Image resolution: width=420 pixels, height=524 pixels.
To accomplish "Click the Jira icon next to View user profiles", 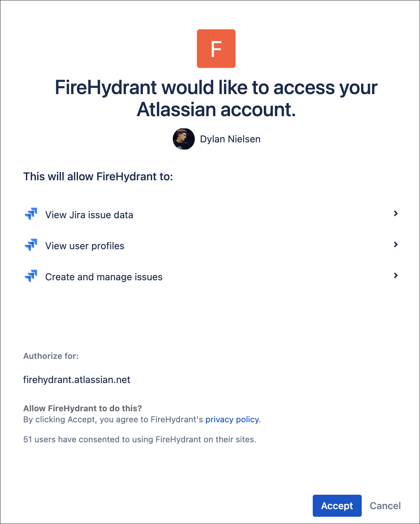I will click(31, 245).
